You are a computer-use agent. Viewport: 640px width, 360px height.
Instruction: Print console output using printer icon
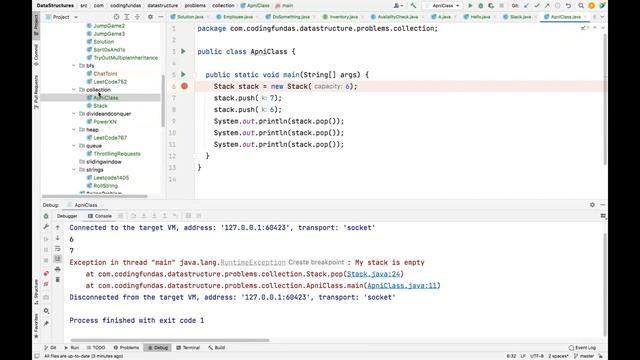(x=58, y=269)
